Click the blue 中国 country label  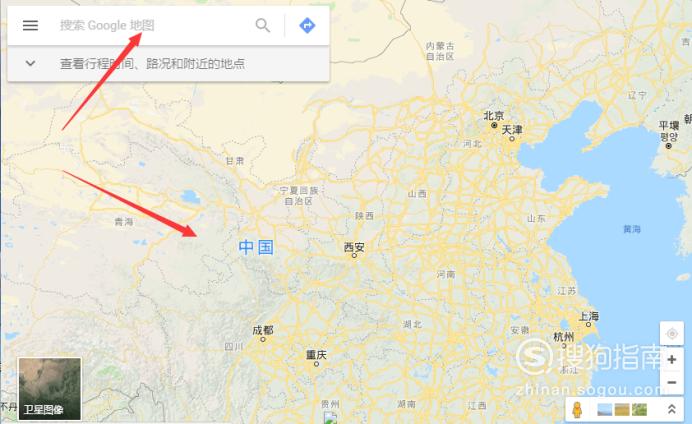(256, 247)
